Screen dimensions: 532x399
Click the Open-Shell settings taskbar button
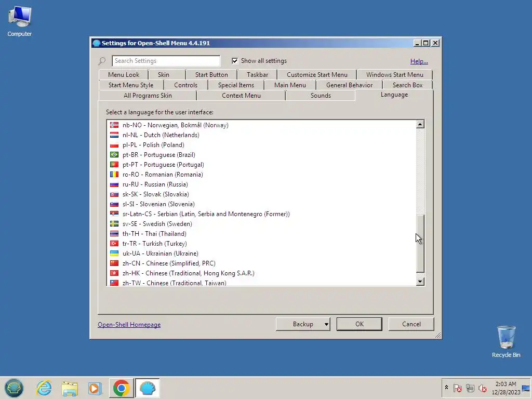147,388
